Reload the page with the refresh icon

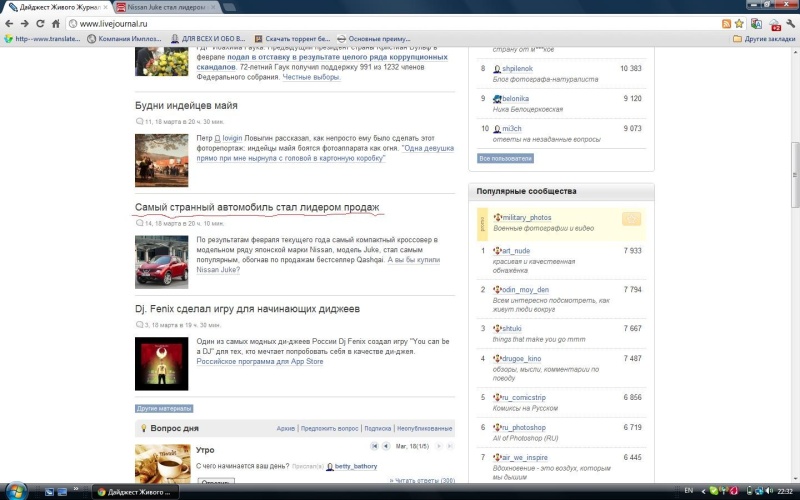pos(40,23)
